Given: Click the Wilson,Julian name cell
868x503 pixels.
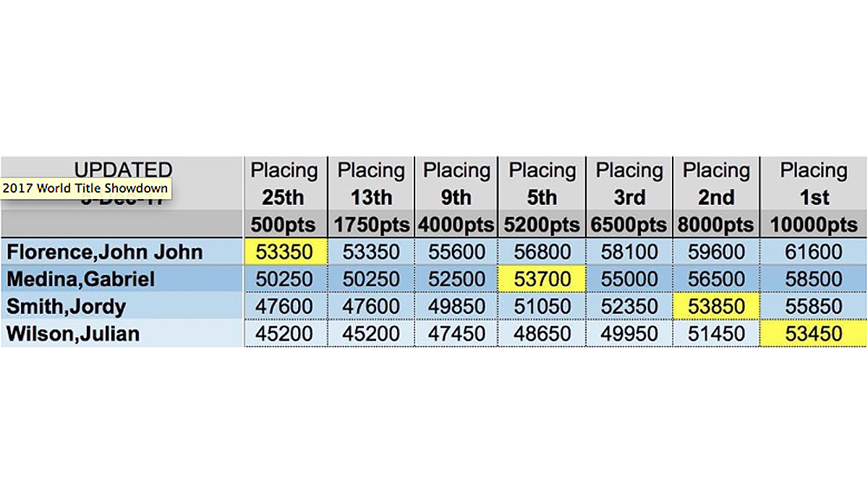Looking at the screenshot, I should pyautogui.click(x=122, y=334).
